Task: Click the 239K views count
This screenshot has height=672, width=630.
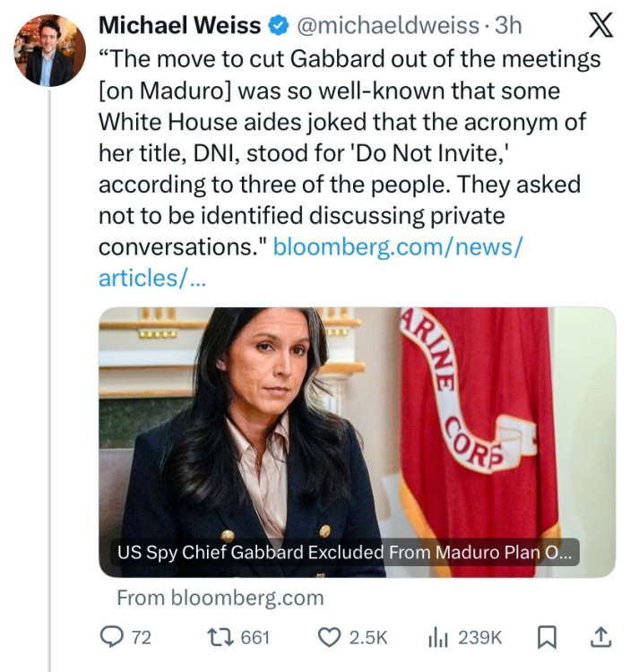Action: coord(480,637)
